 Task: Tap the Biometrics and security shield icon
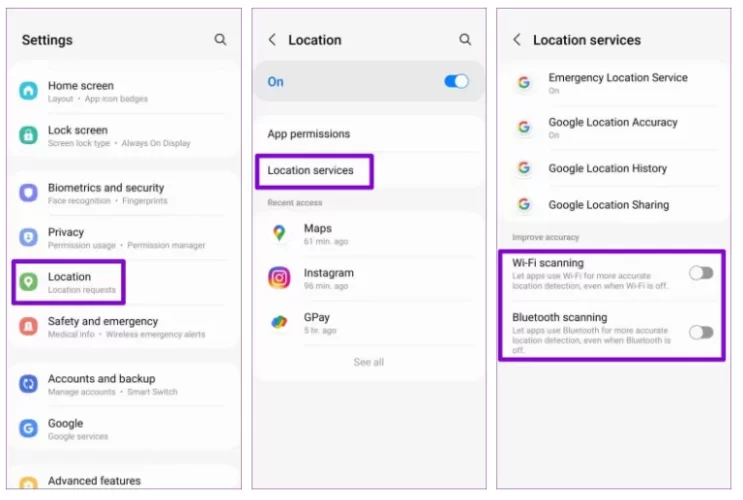29,193
